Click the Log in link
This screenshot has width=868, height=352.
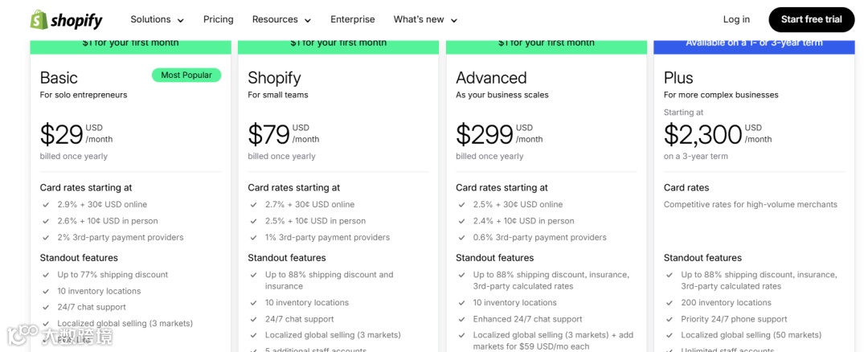(736, 19)
